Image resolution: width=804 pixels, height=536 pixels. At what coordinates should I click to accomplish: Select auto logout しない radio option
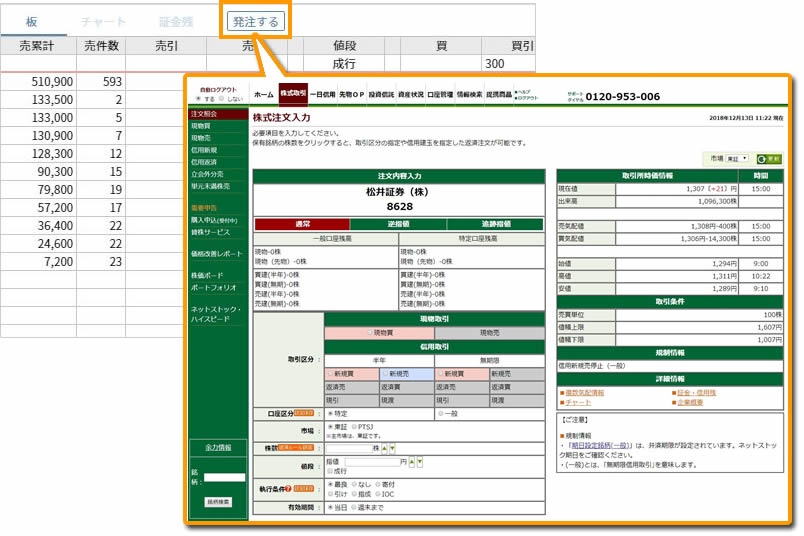(x=222, y=98)
